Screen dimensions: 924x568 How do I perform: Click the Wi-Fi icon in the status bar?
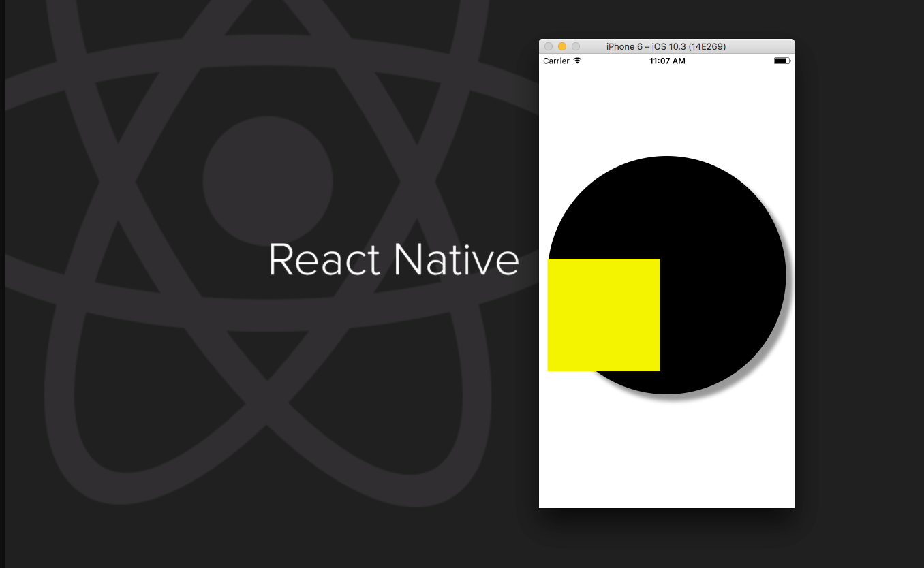point(577,61)
